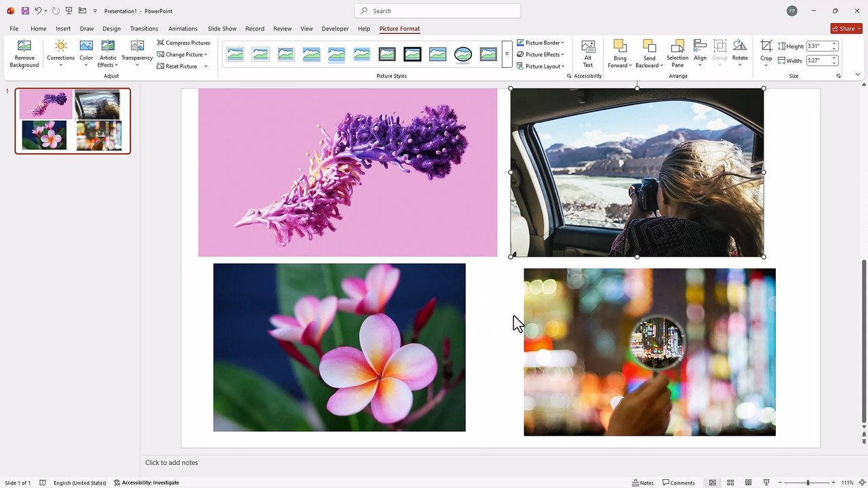
Task: Switch to Slide Sorter view
Action: pyautogui.click(x=730, y=483)
